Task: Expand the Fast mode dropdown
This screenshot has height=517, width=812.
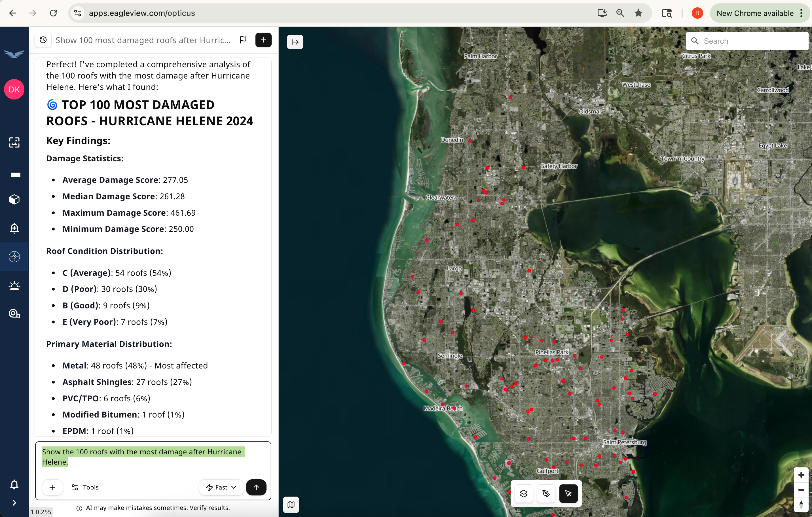Action: (221, 487)
